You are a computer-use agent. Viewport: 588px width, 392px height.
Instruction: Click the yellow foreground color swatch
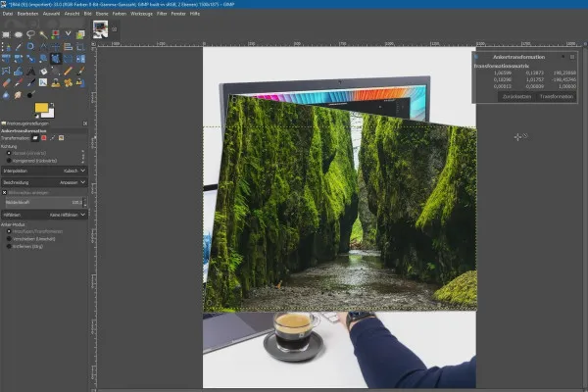coord(41,108)
